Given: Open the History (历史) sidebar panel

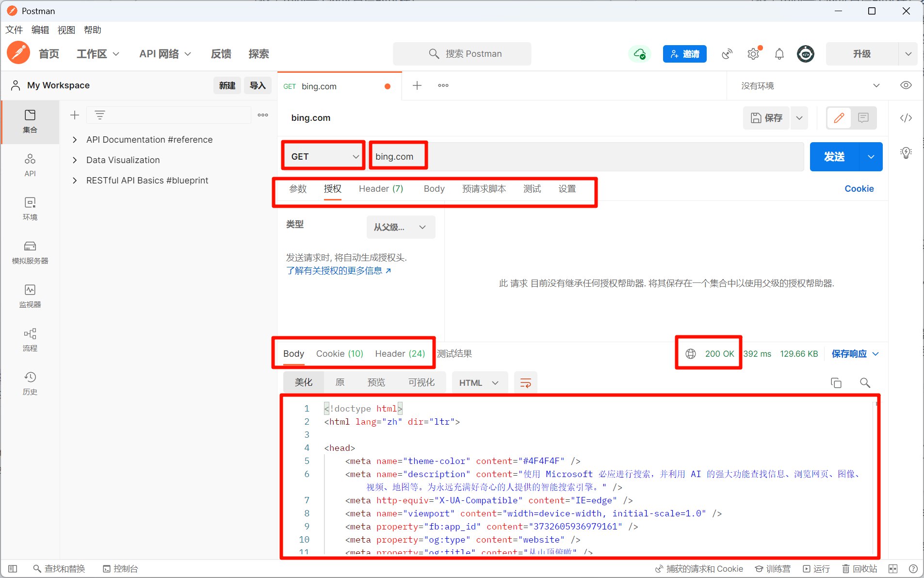Looking at the screenshot, I should point(30,383).
